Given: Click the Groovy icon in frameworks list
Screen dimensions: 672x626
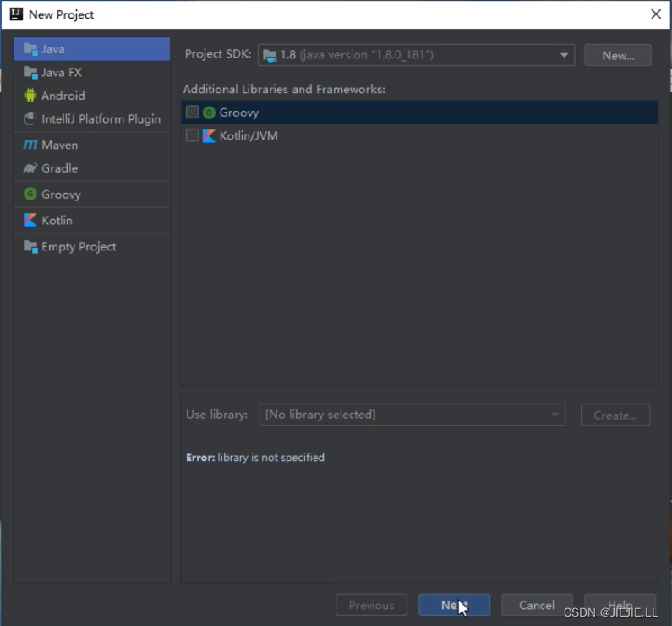Looking at the screenshot, I should point(209,113).
